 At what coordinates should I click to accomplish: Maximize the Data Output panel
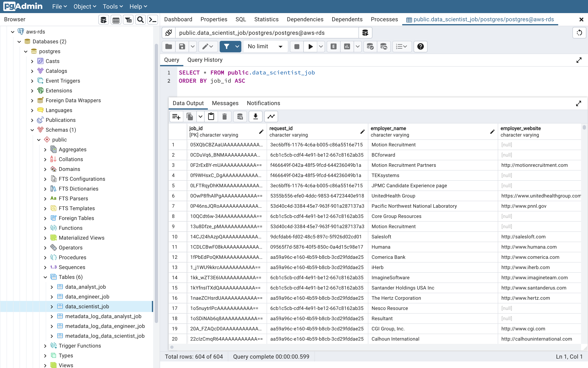point(579,103)
